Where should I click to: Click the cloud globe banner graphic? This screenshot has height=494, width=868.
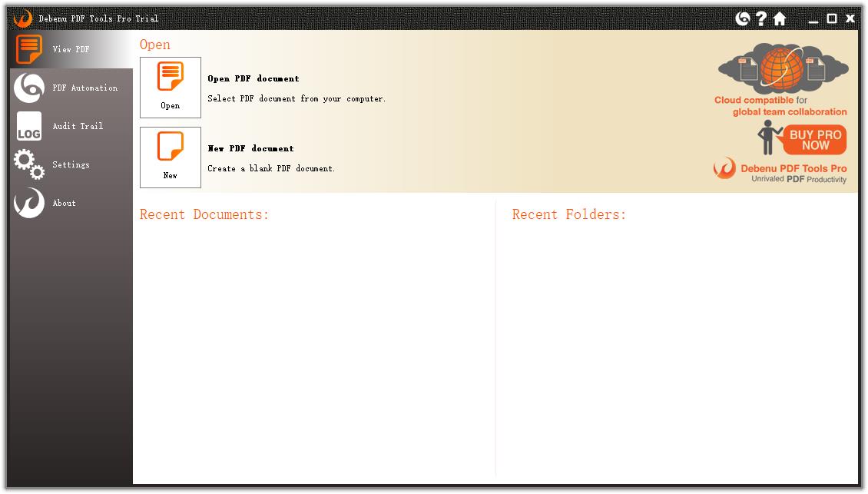pyautogui.click(x=783, y=68)
